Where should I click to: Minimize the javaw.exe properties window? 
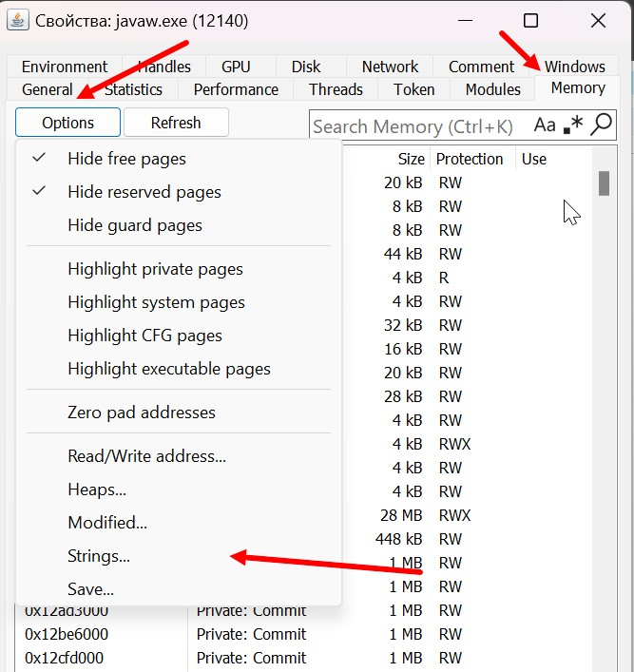(x=465, y=20)
